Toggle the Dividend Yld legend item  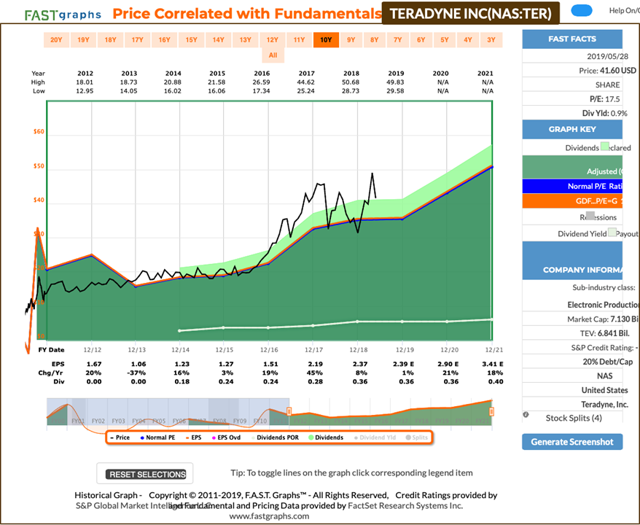tap(375, 438)
